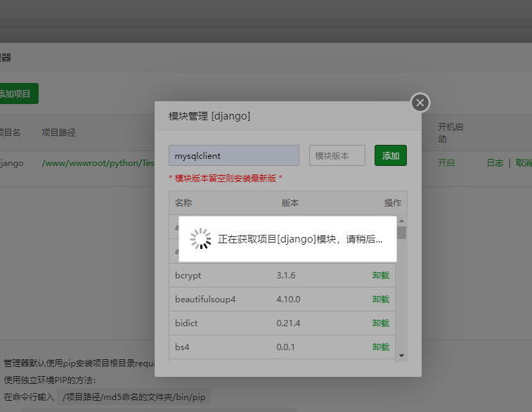Click the bcrypt module name
Screen dimensions: 532x412
pos(188,275)
